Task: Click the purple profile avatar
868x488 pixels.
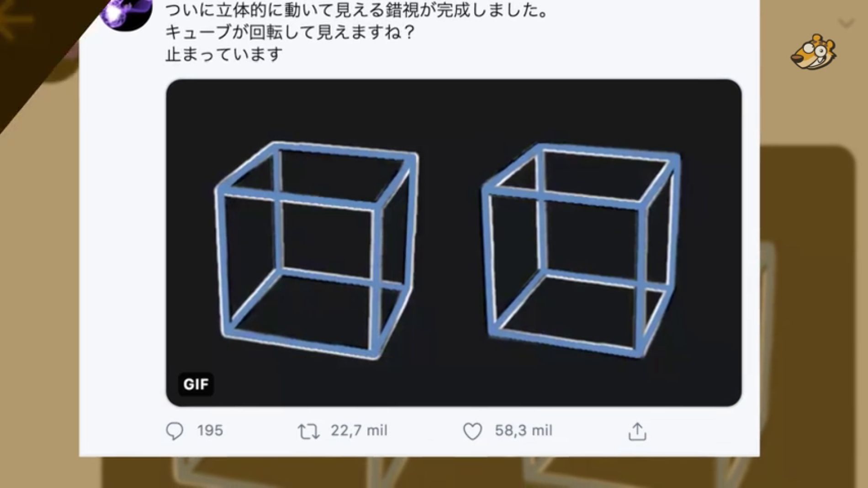Action: pos(126,13)
